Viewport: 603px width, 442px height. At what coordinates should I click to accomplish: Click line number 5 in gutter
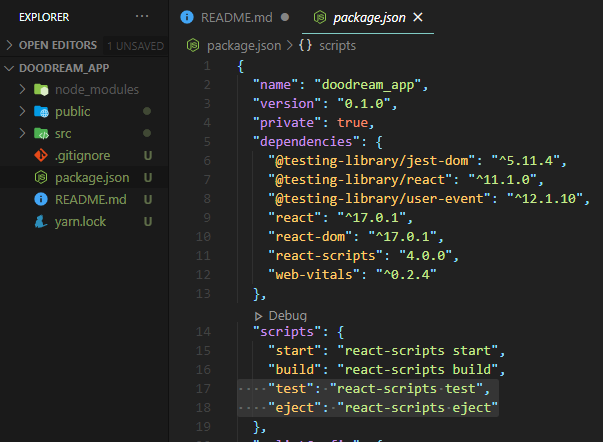[x=207, y=142]
